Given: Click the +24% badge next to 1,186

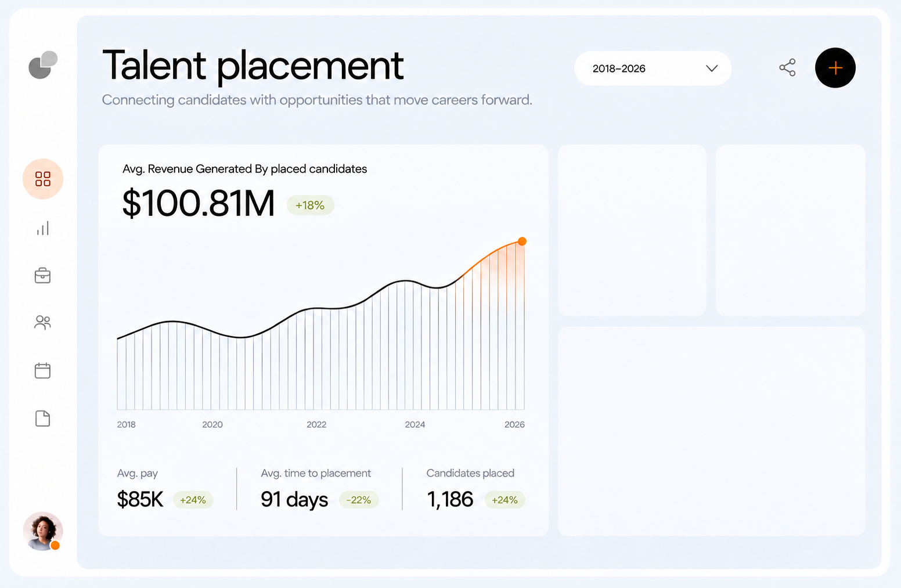Looking at the screenshot, I should (x=505, y=500).
